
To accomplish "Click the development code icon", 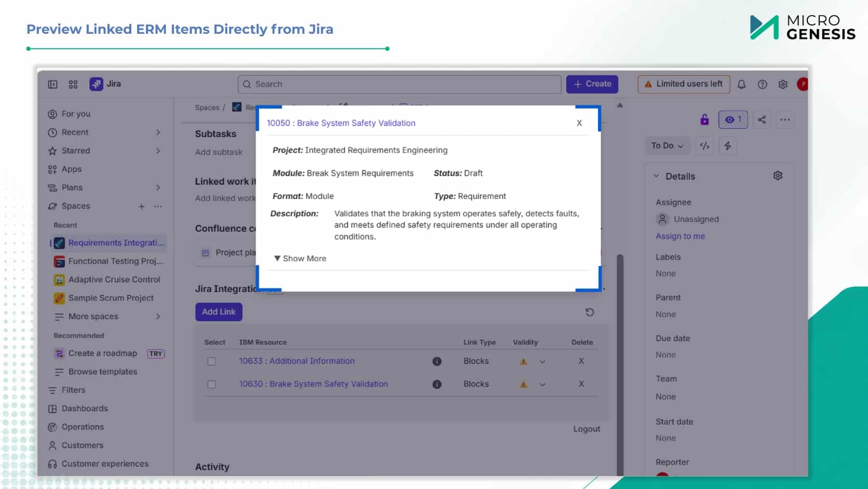I will (704, 146).
